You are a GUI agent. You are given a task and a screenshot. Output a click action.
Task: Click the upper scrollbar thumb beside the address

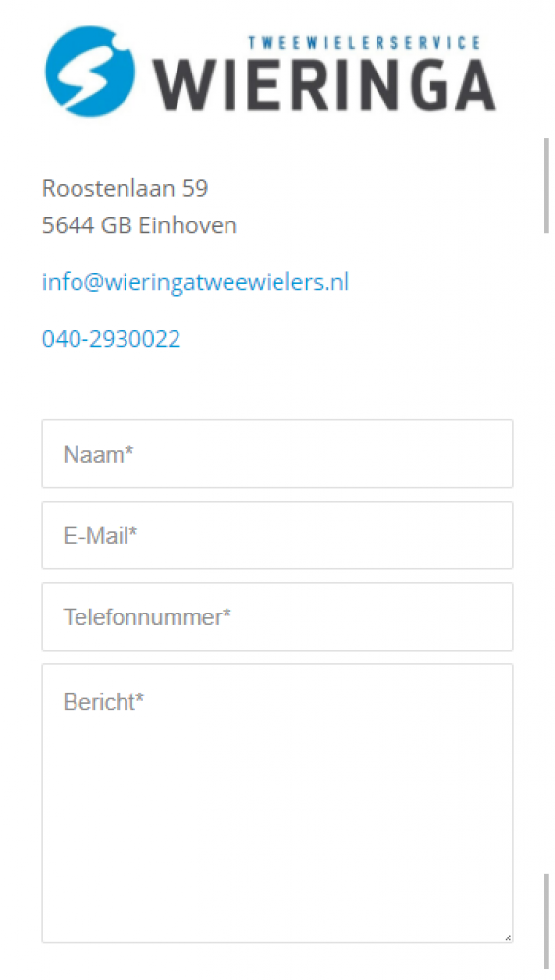[x=547, y=185]
